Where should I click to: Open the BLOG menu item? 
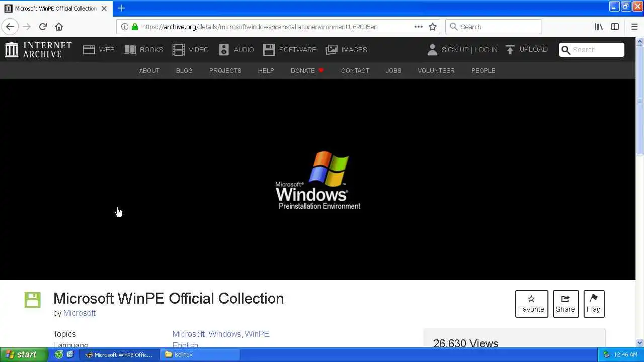point(184,70)
